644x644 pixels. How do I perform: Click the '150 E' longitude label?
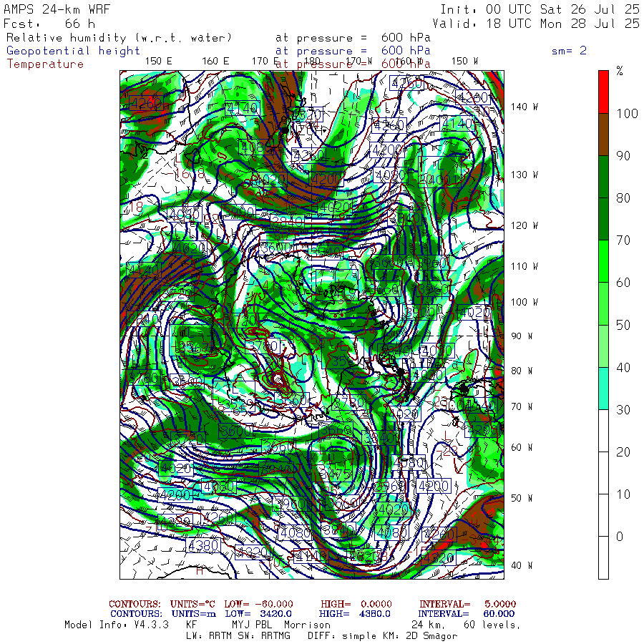tap(159, 62)
